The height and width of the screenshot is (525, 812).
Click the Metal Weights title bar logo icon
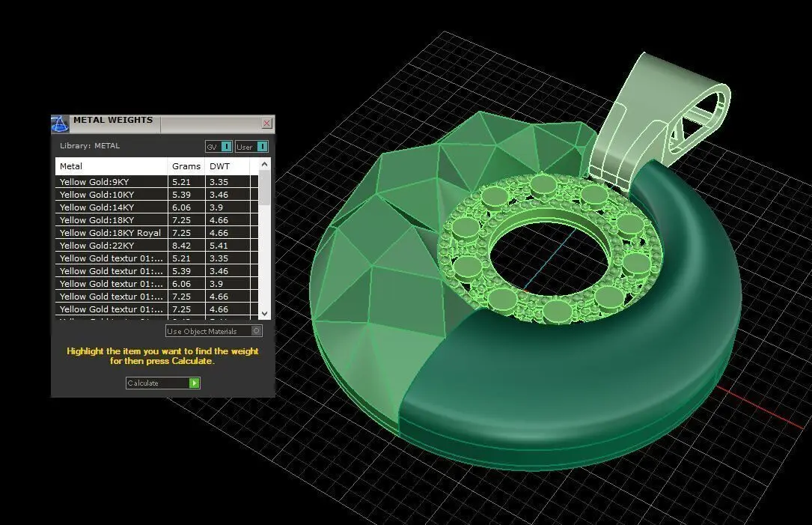60,124
